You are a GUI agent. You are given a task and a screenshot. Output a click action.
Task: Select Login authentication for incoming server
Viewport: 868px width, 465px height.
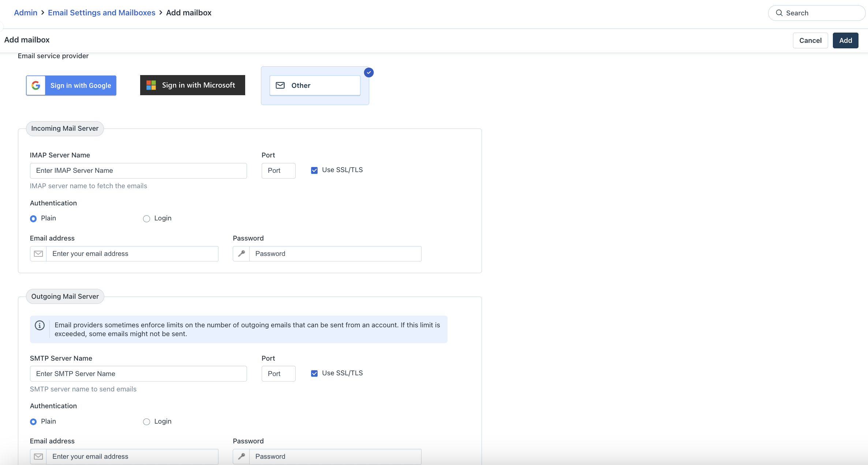(146, 219)
